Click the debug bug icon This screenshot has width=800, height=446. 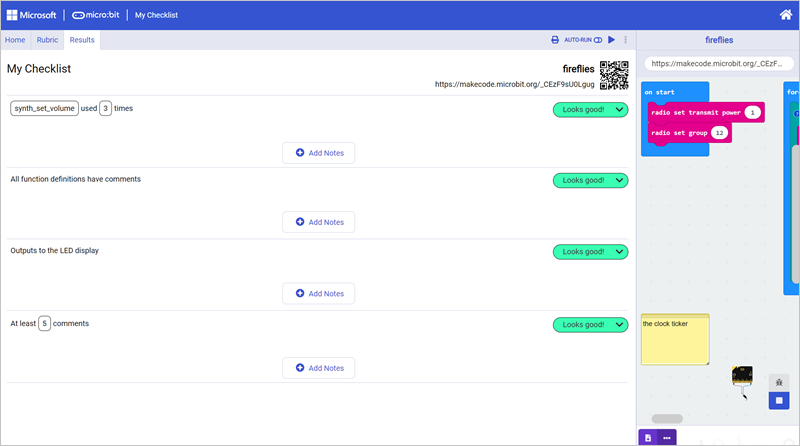[779, 382]
